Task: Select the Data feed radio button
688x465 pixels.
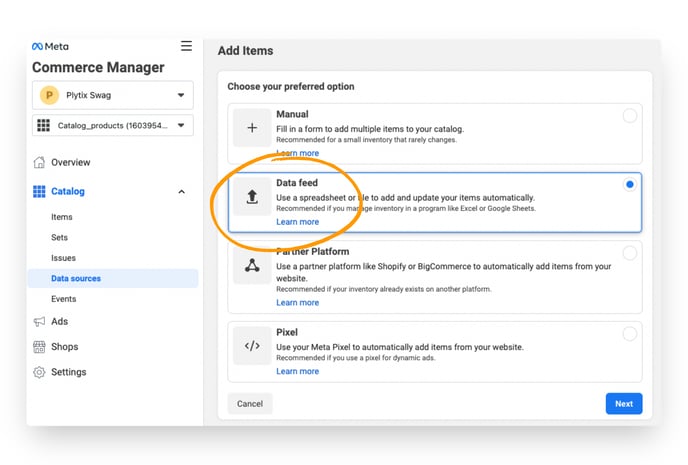Action: pos(630,185)
